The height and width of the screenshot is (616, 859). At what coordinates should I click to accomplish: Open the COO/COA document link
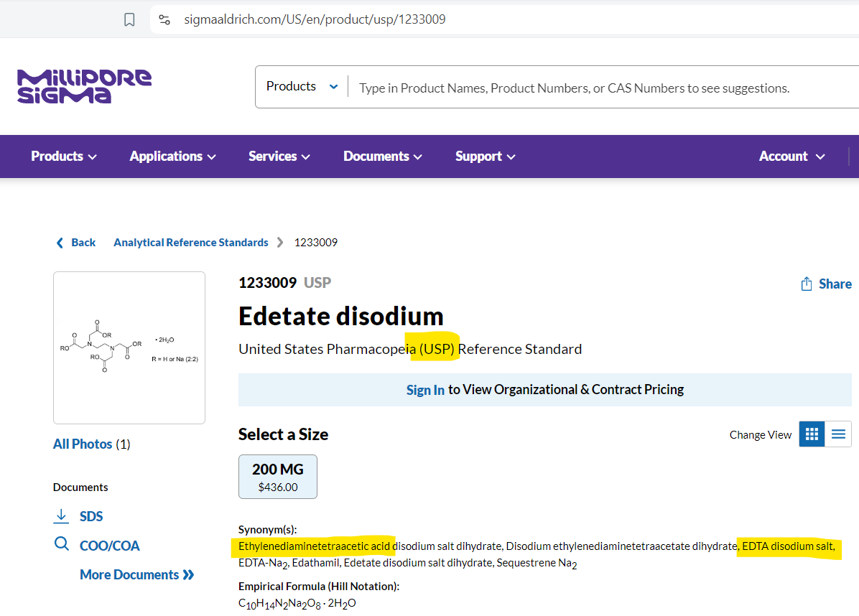(110, 546)
